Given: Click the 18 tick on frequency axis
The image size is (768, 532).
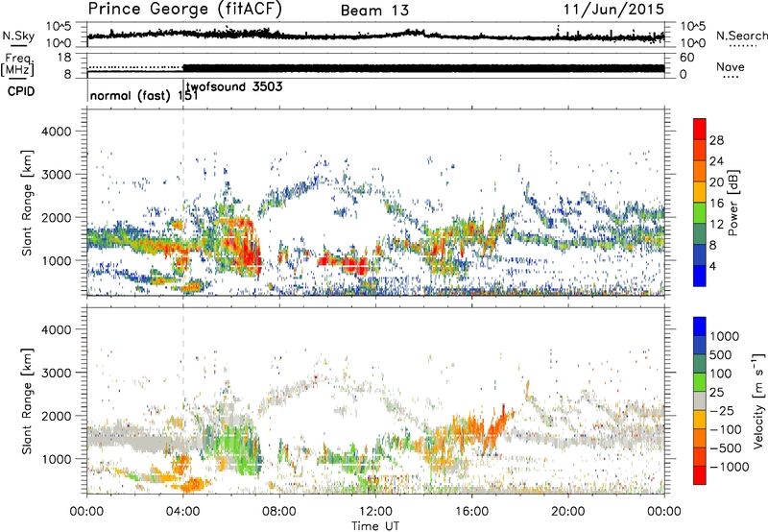Looking at the screenshot, I should (x=64, y=58).
